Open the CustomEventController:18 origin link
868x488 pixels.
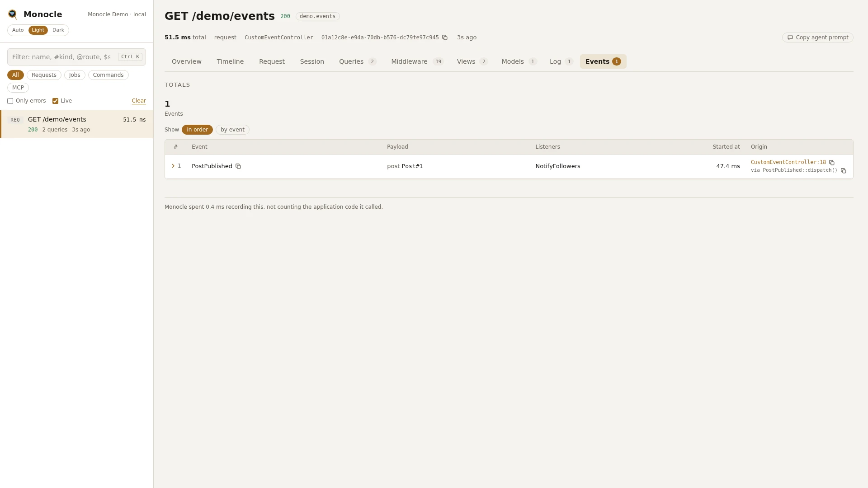pyautogui.click(x=788, y=163)
